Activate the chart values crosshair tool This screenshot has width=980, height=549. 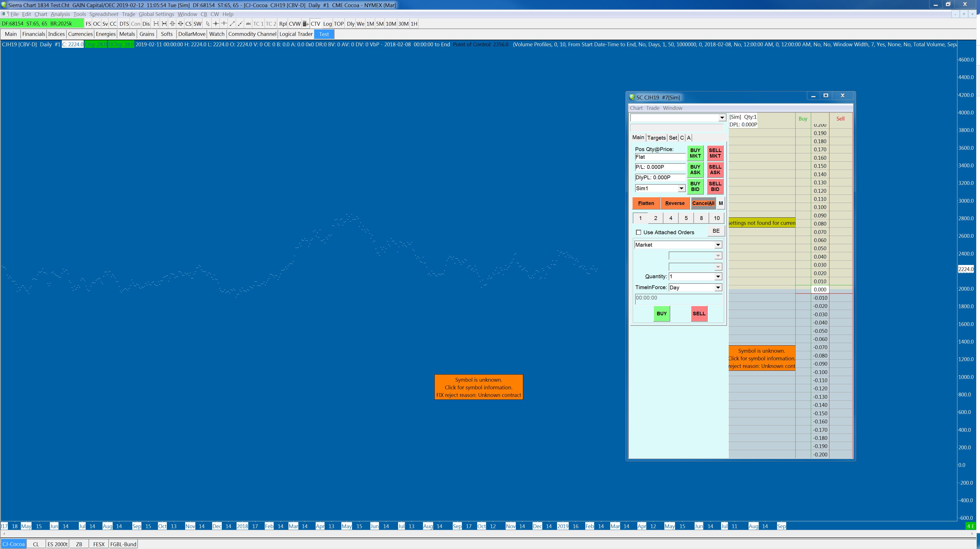pos(216,24)
